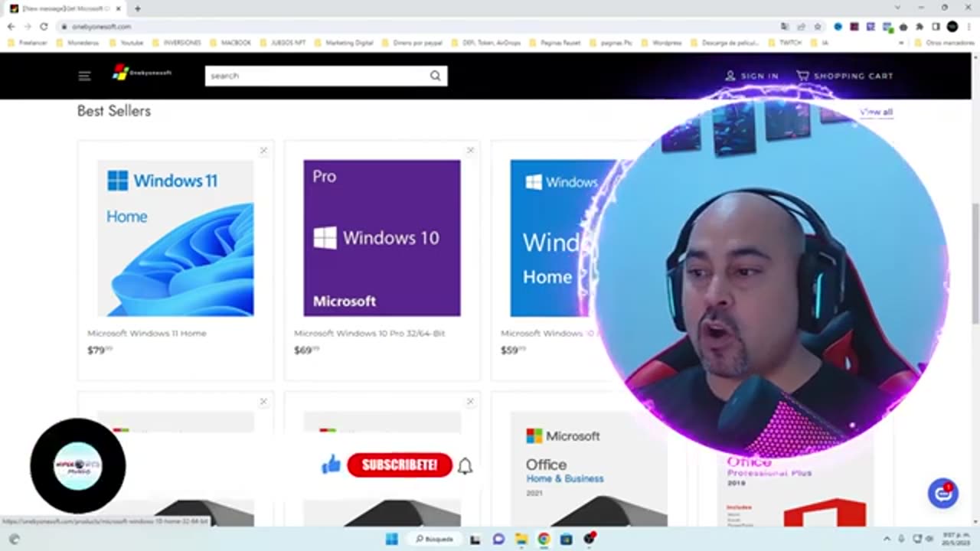Open the Windows Start menu
This screenshot has width=980, height=551.
click(391, 539)
